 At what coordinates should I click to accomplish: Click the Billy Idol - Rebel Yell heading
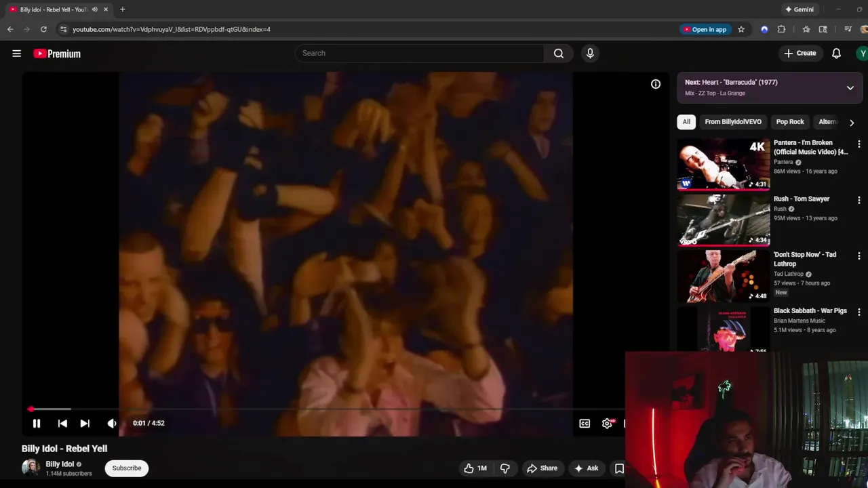[x=64, y=449]
